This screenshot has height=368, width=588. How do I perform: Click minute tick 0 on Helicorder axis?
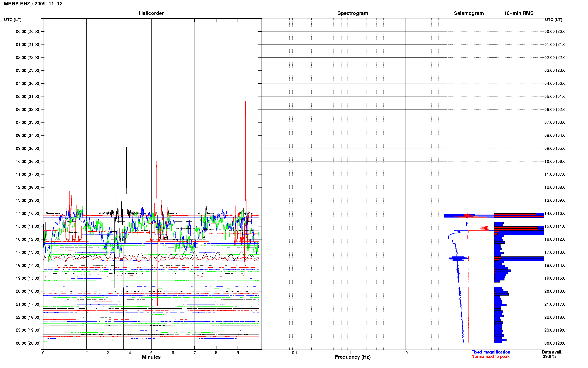click(43, 353)
